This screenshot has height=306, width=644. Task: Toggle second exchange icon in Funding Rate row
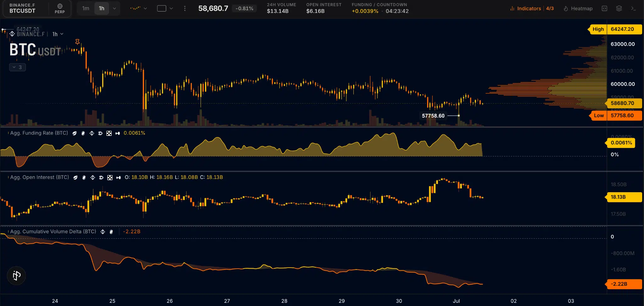83,133
